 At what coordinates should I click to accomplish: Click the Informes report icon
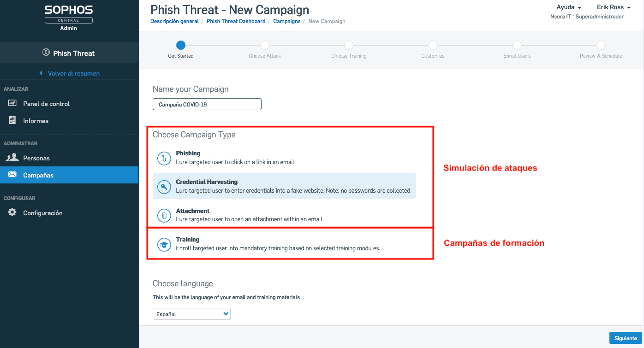click(12, 121)
